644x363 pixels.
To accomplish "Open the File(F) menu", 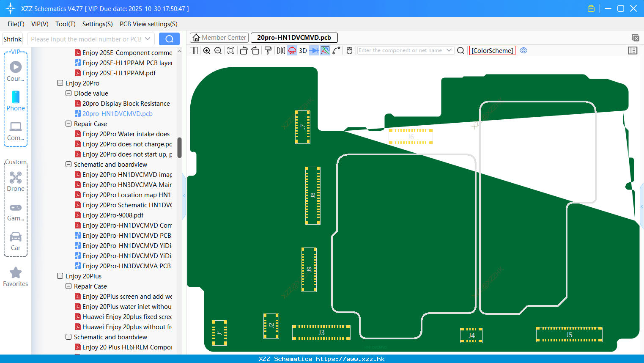I will (16, 24).
